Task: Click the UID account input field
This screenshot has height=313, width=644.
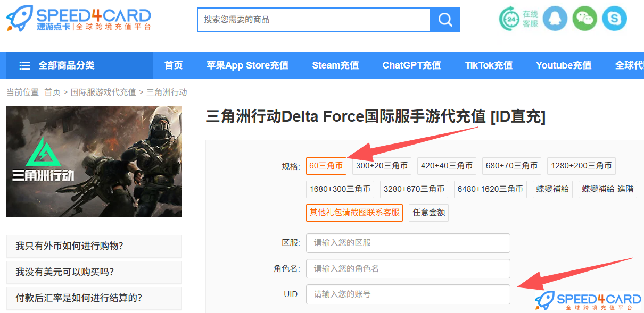Action: coord(408,294)
